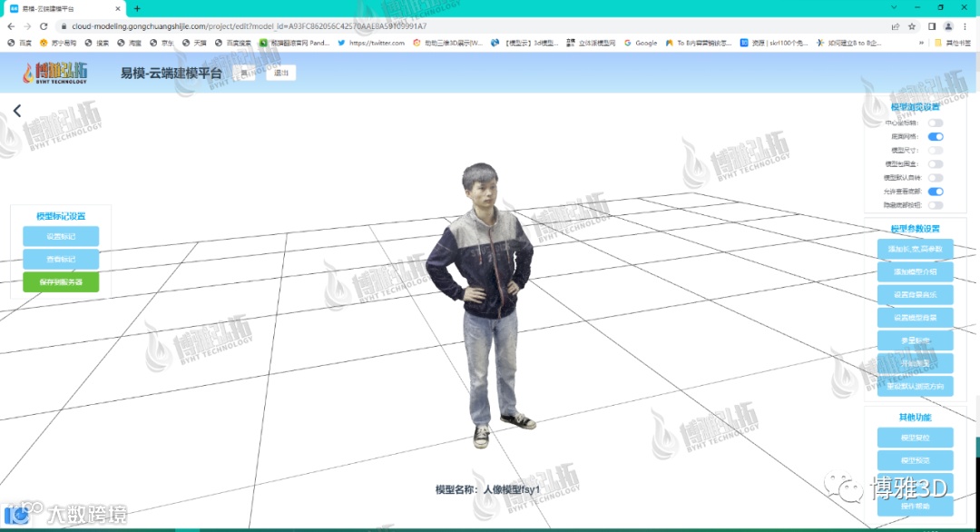
Task: Open tab search dropdown arrow in title bar
Action: coord(895,7)
